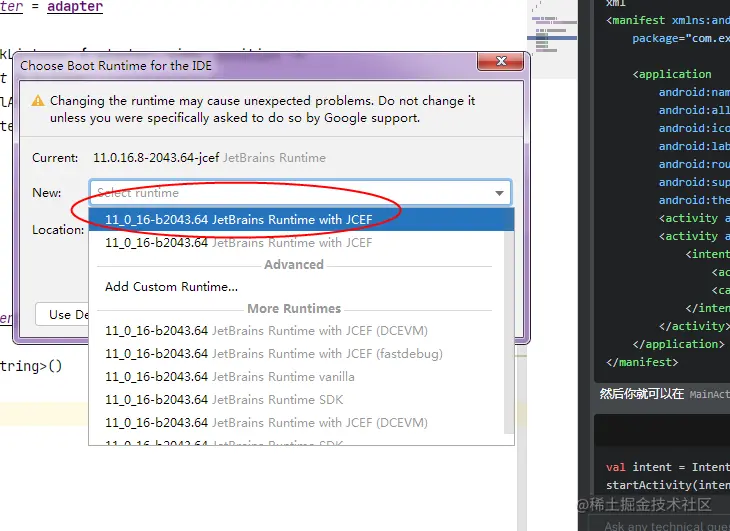Click the <application tag in XML panel
This screenshot has width=730, height=531.
672,74
